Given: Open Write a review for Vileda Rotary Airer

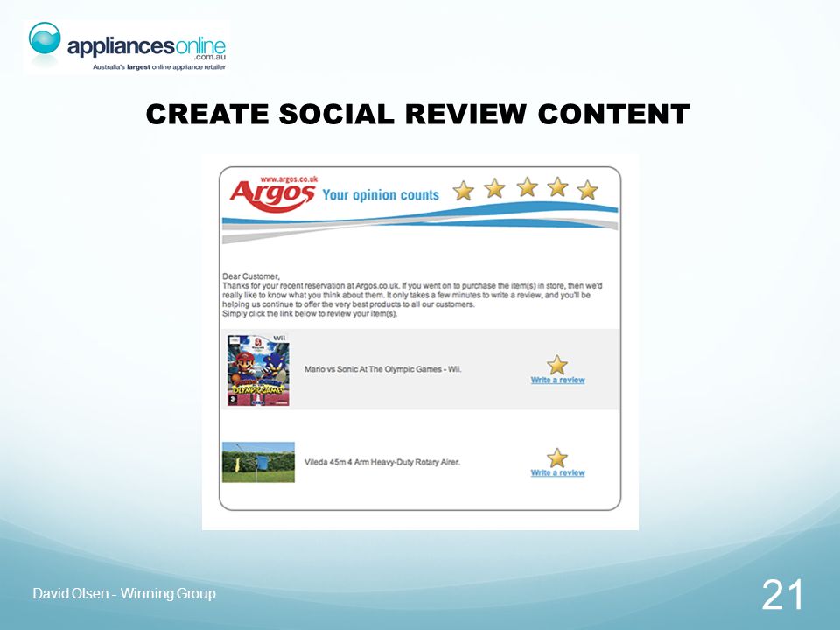Looking at the screenshot, I should 557,473.
